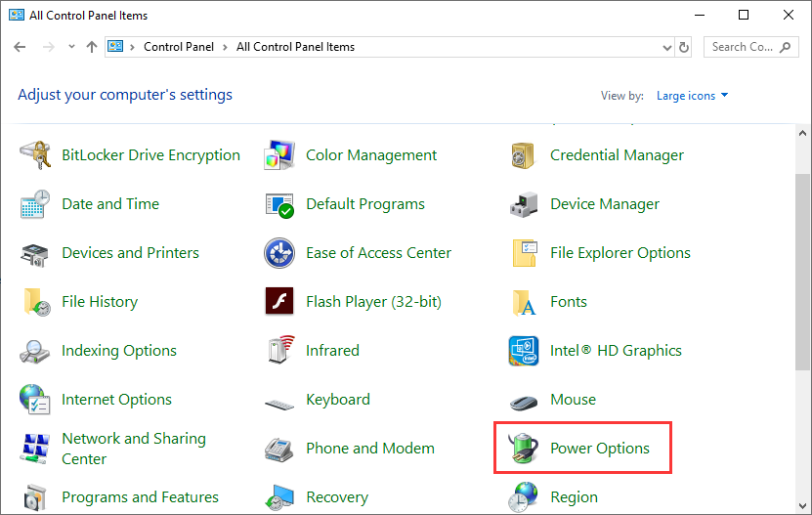Click the Region globe clock icon

coord(523,497)
